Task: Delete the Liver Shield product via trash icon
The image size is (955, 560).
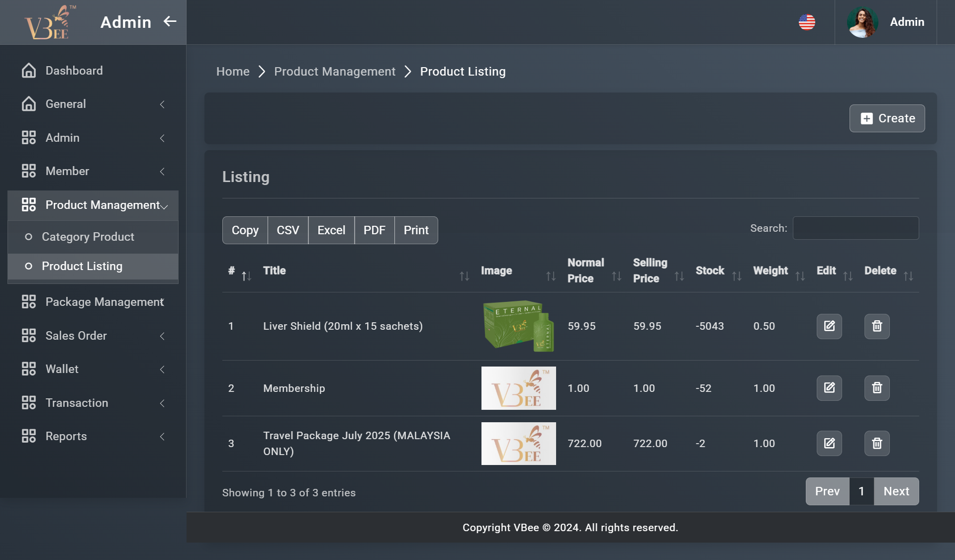Action: (876, 326)
